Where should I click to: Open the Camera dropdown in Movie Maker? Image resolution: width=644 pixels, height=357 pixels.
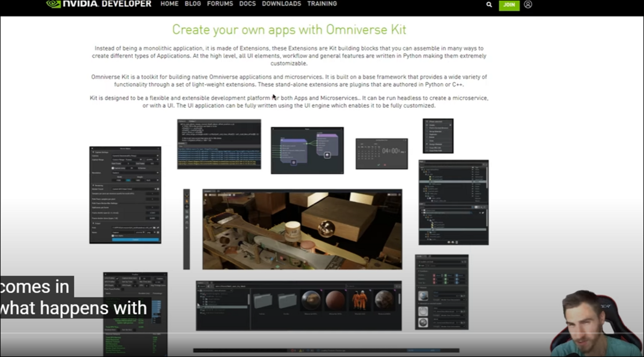(135, 156)
